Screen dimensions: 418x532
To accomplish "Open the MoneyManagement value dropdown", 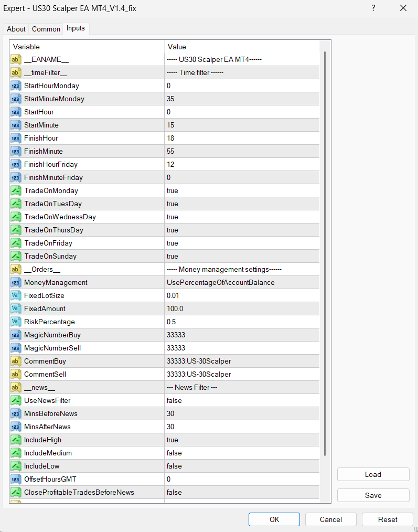I will tap(241, 282).
